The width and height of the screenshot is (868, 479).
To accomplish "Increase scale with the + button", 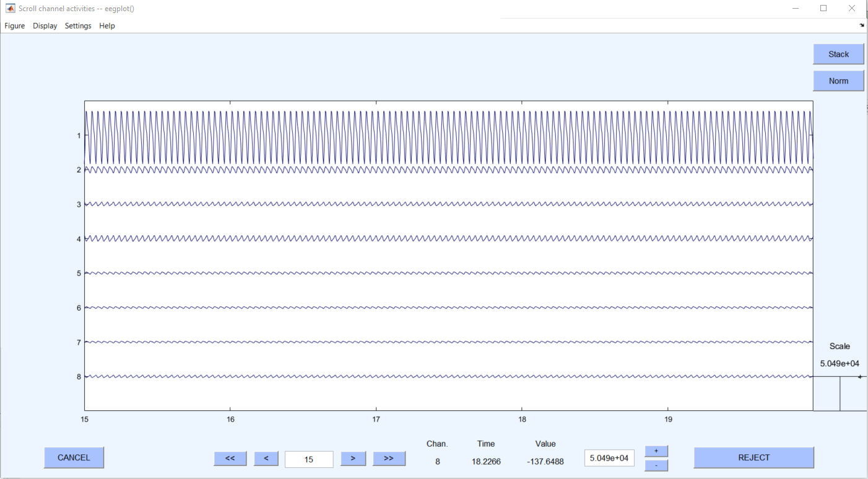I will click(656, 451).
